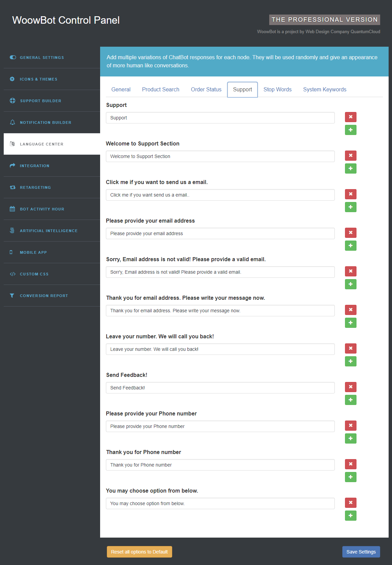Focus 'Leave your number' input field
This screenshot has width=392, height=565.
(x=220, y=349)
